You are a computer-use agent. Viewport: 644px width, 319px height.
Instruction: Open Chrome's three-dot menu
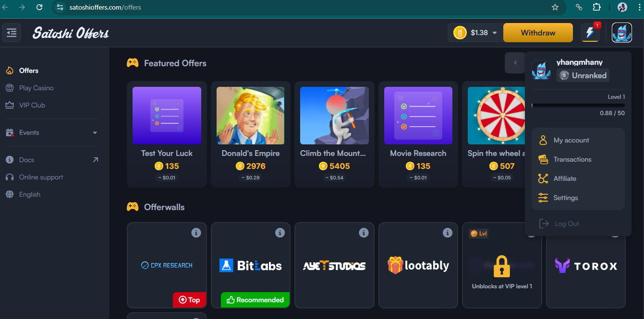coord(639,7)
